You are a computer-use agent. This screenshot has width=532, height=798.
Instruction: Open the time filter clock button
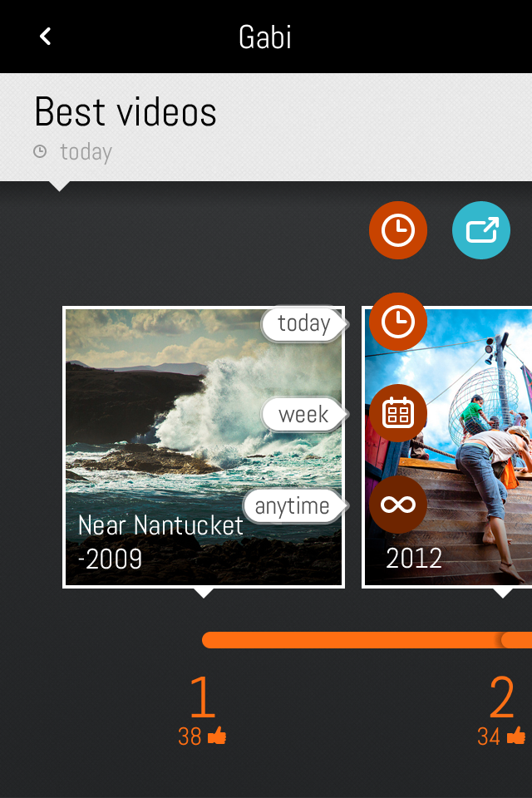click(397, 230)
